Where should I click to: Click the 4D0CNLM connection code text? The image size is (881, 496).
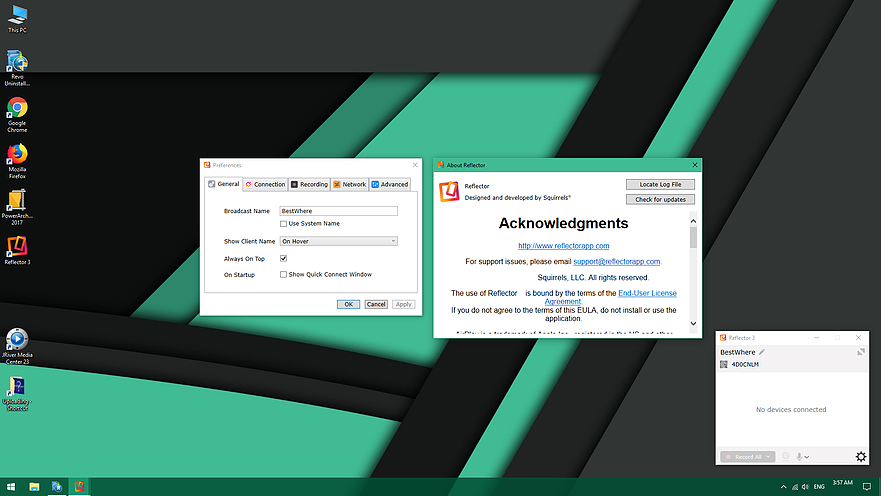(745, 365)
